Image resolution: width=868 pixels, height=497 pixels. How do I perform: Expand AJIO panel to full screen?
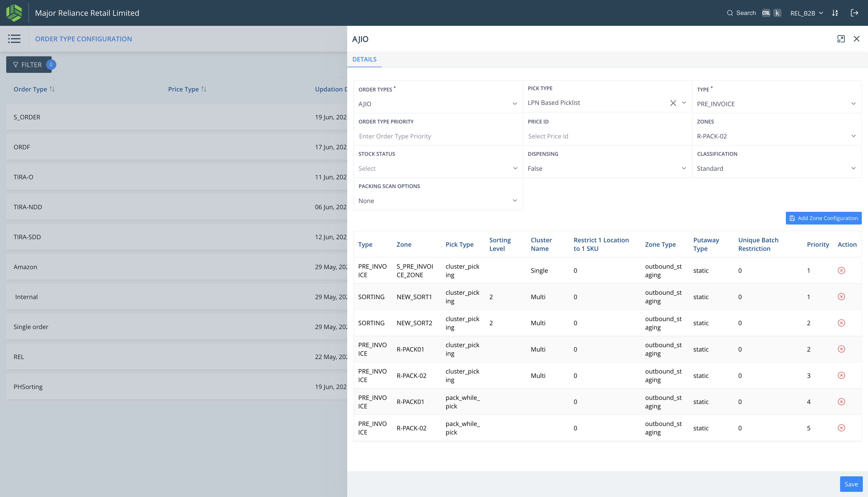[x=841, y=39]
